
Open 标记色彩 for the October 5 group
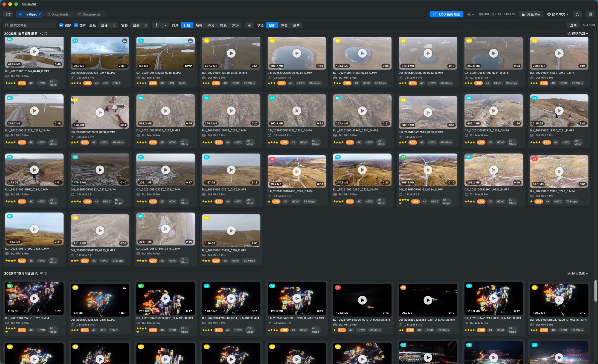578,34
